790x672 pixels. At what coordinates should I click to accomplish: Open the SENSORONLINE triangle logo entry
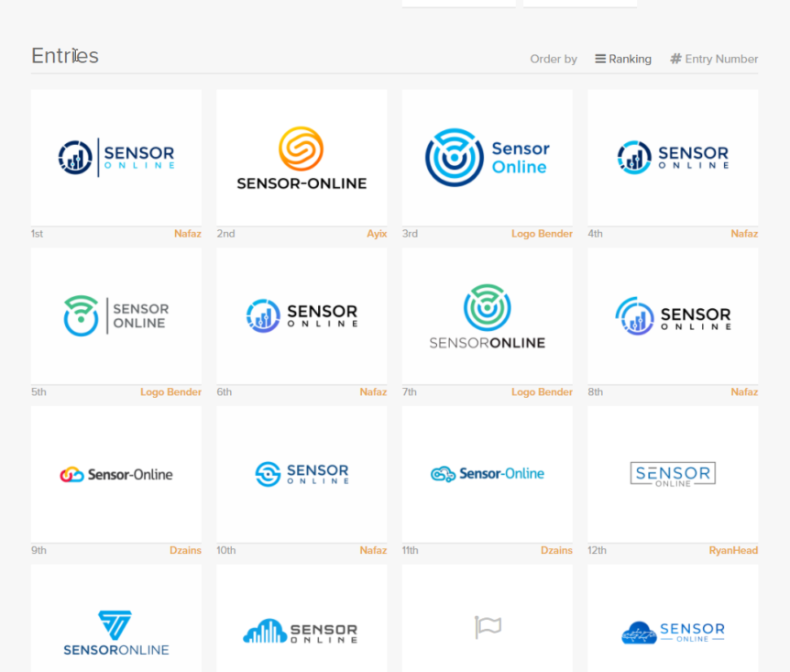click(115, 618)
